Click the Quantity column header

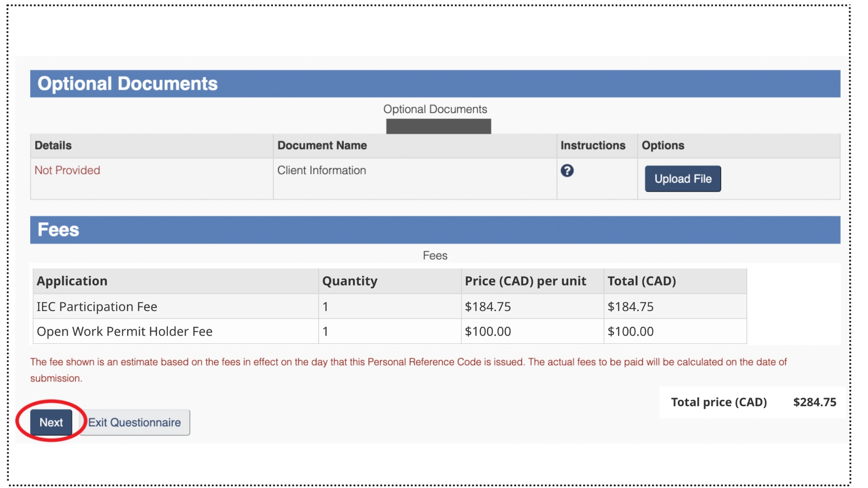click(350, 281)
